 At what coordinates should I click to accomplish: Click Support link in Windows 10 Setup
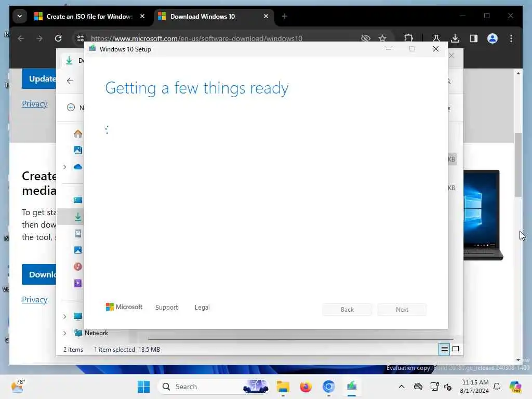pyautogui.click(x=166, y=308)
